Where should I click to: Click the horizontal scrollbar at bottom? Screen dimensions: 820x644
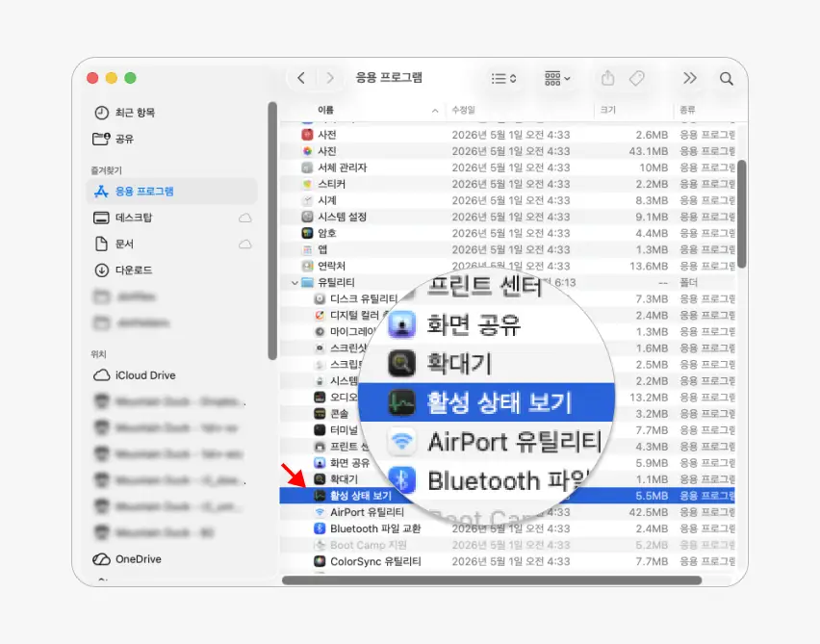click(492, 580)
